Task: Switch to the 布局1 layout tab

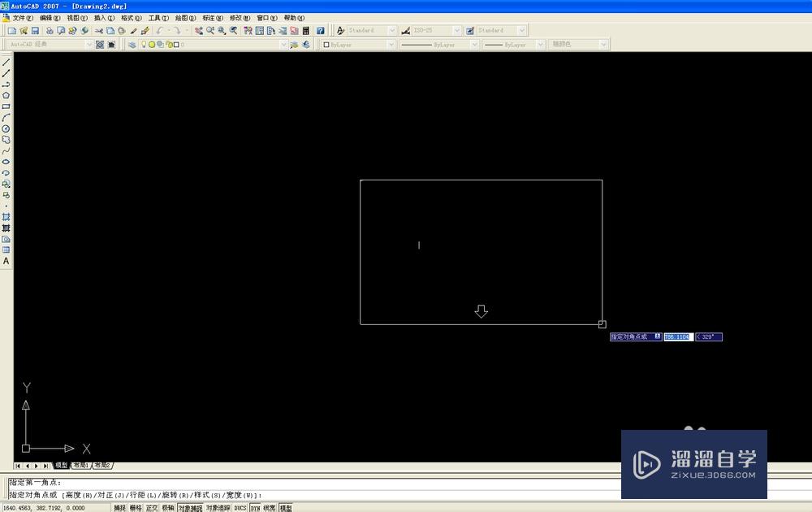Action: [79, 465]
